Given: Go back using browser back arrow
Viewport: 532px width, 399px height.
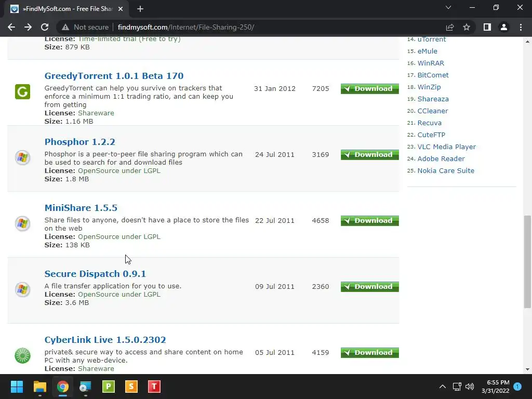Looking at the screenshot, I should point(11,27).
